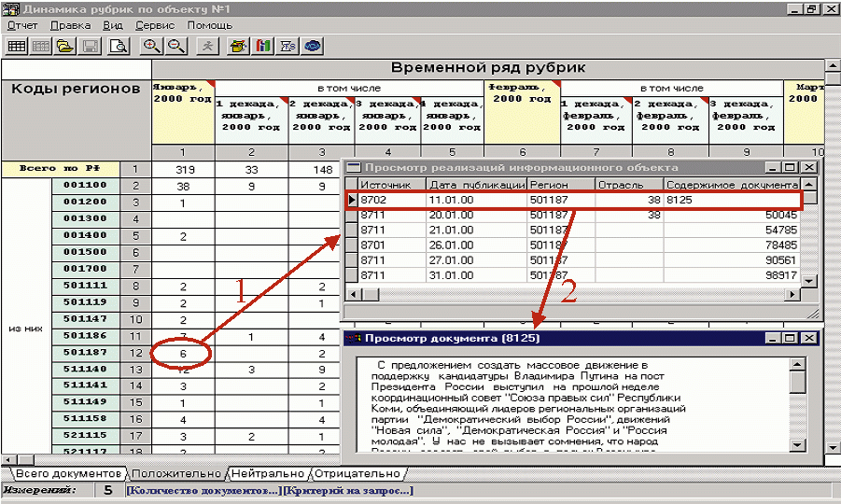841x504 pixels.
Task: Click main table vertical scrollbar thumb
Action: [x=833, y=78]
